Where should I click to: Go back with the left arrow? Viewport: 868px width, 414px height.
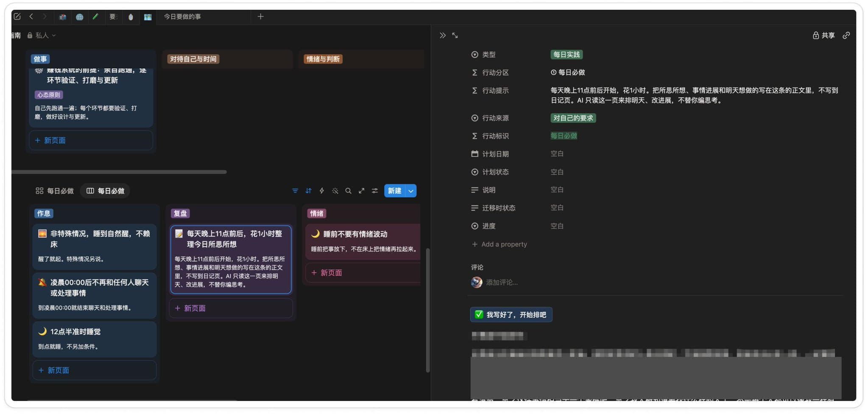(x=31, y=17)
